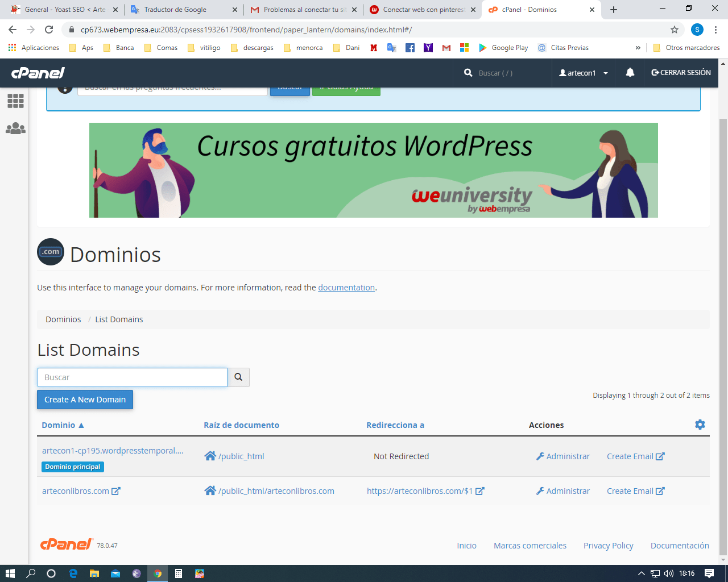Expand the artecon1 user dropdown
This screenshot has height=582, width=728.
pyautogui.click(x=584, y=73)
